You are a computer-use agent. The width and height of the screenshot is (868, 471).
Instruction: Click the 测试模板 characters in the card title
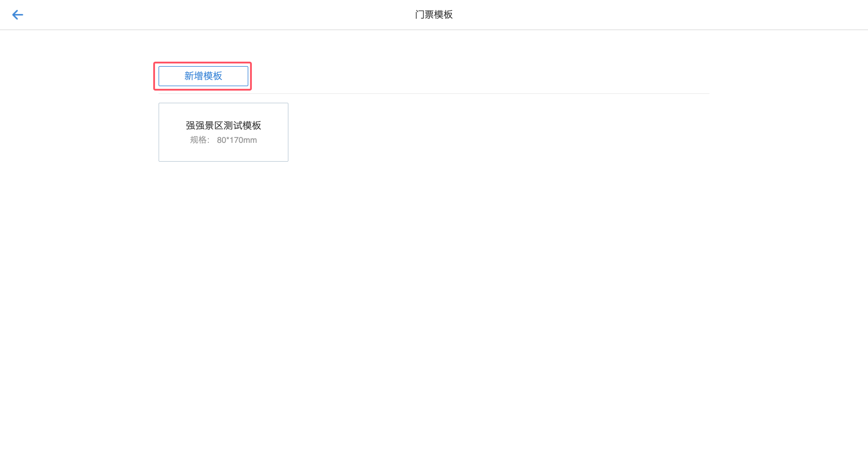point(242,125)
